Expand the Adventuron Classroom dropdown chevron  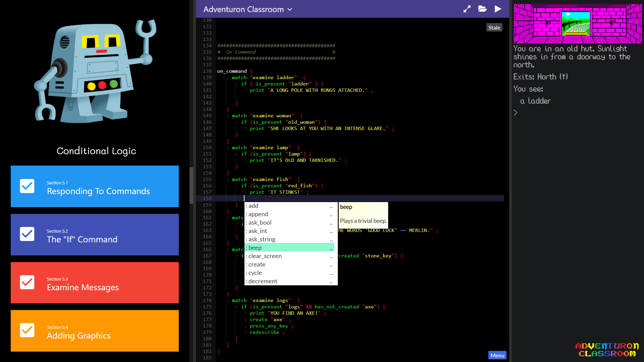pos(290,9)
